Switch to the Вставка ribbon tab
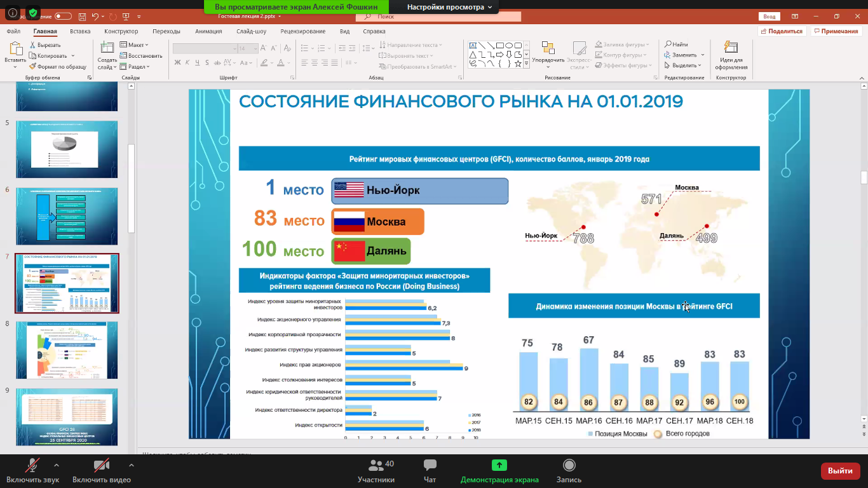Screen dimensions: 868x488 coord(80,31)
